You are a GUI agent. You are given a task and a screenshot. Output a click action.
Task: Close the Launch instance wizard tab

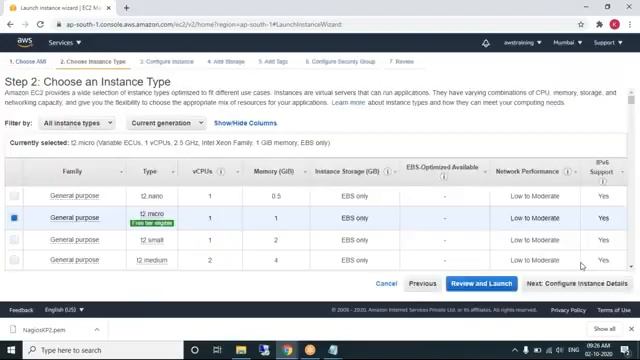[x=109, y=8]
